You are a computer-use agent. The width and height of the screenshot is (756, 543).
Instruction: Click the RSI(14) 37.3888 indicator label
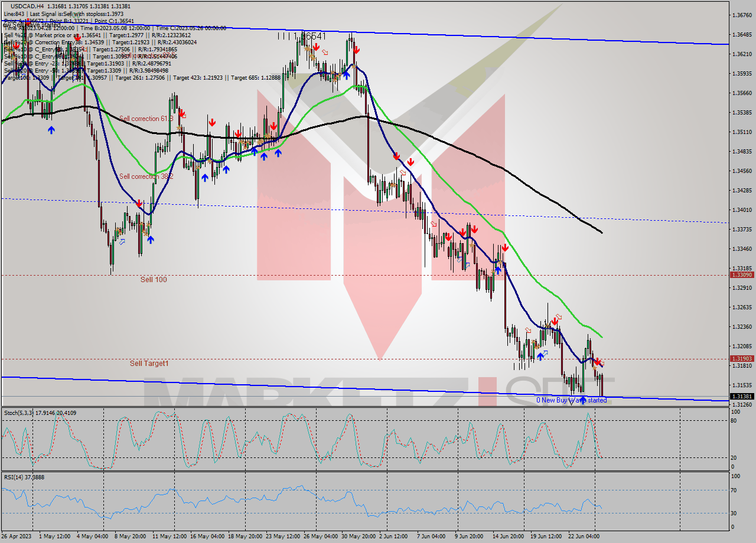tap(24, 477)
